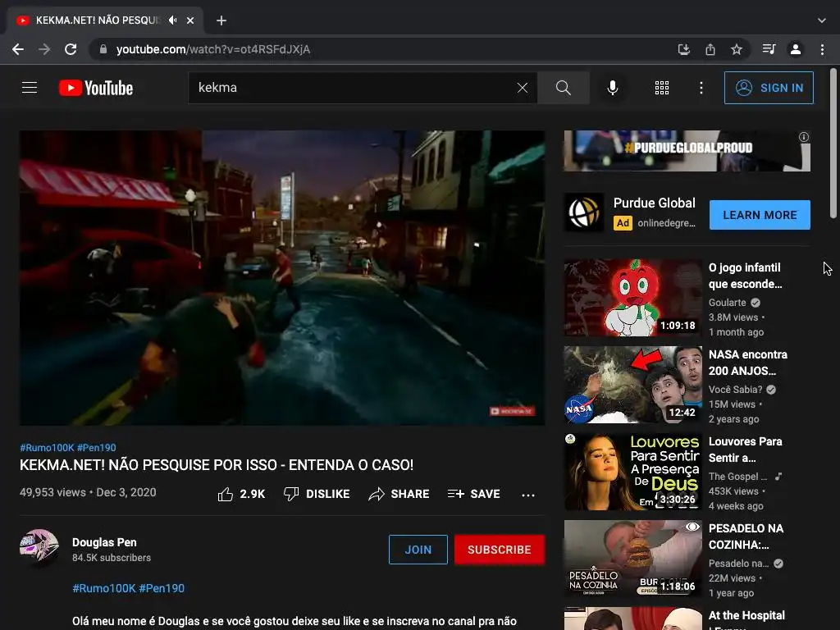Click the browser address bar URL
Image resolution: width=840 pixels, height=630 pixels.
213,49
